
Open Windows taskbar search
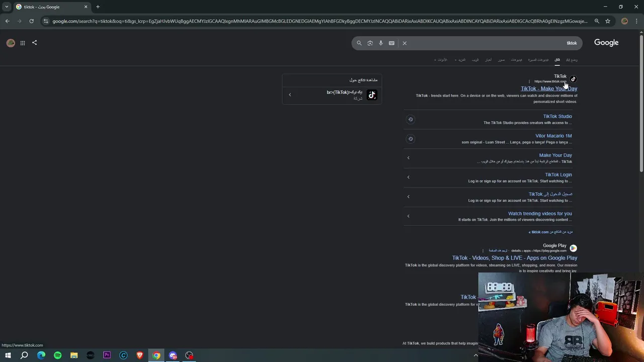click(24, 355)
